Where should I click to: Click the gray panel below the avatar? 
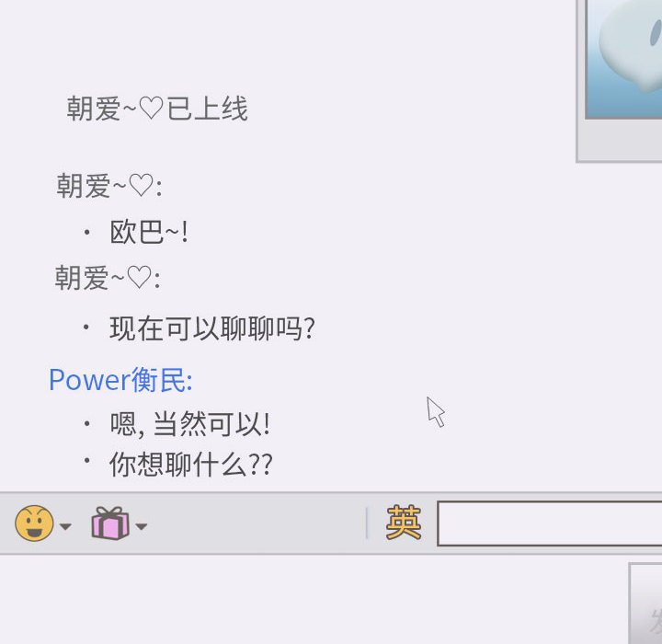[620, 141]
